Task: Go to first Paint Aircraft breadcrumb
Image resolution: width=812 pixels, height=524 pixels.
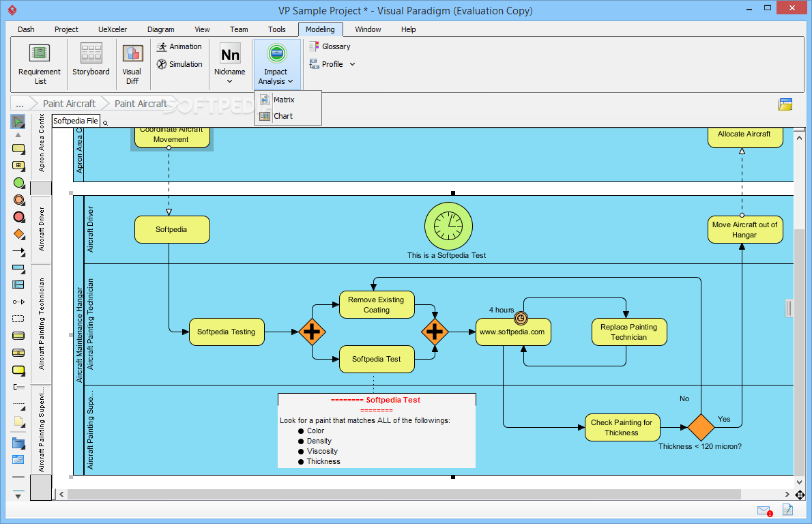Action: tap(69, 104)
